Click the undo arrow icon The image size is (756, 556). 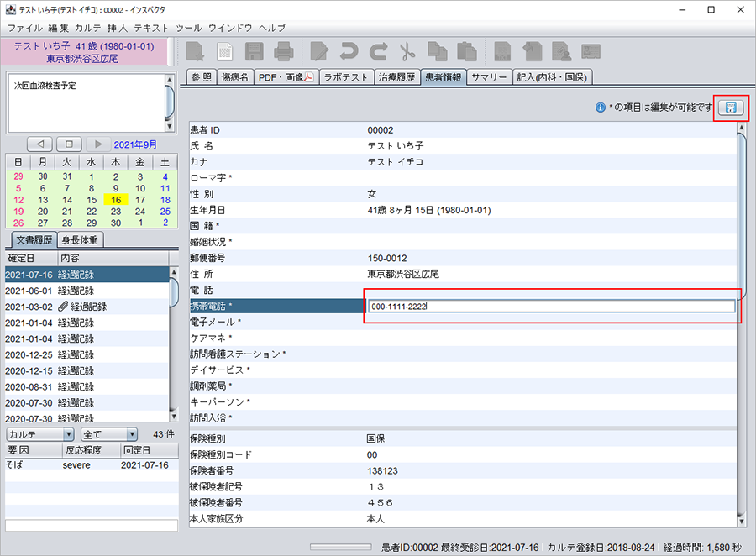tap(349, 52)
